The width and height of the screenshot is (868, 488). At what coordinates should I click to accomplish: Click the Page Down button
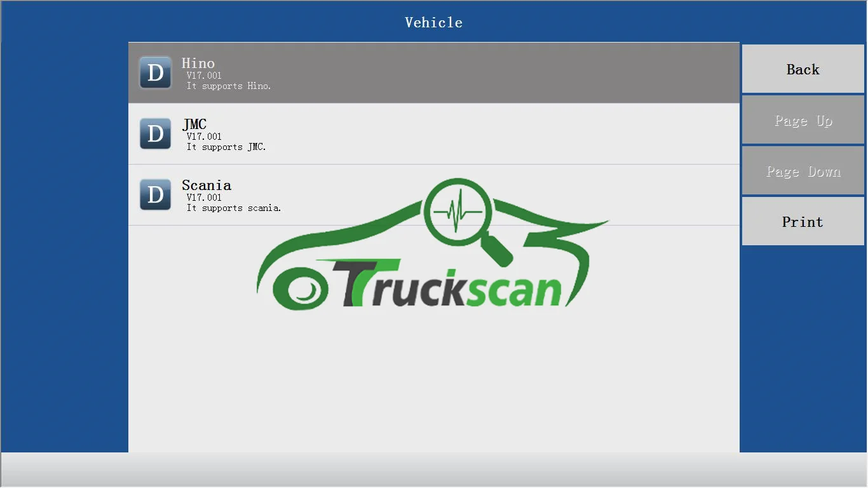click(803, 171)
